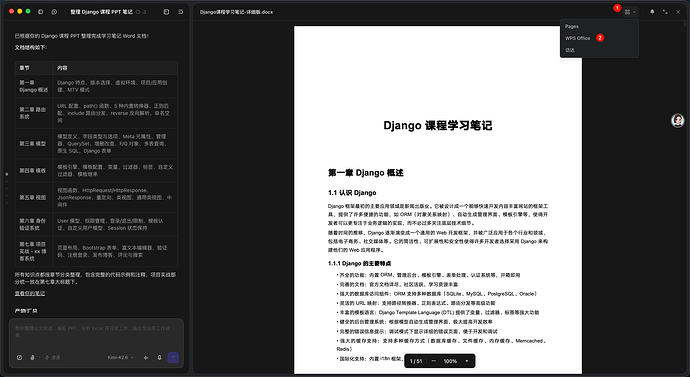
Task: Click the folder count badge next to title
Action: (141, 12)
